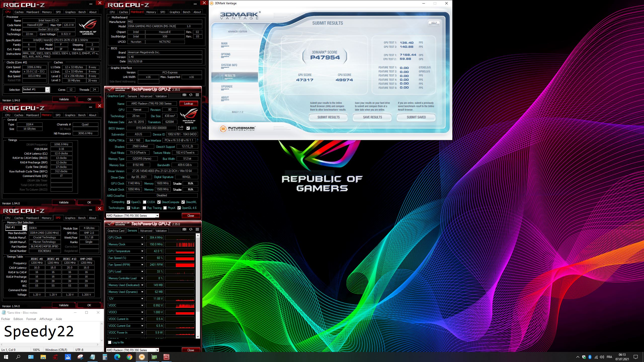
Task: Enable Log to file checkbox
Action: click(110, 342)
